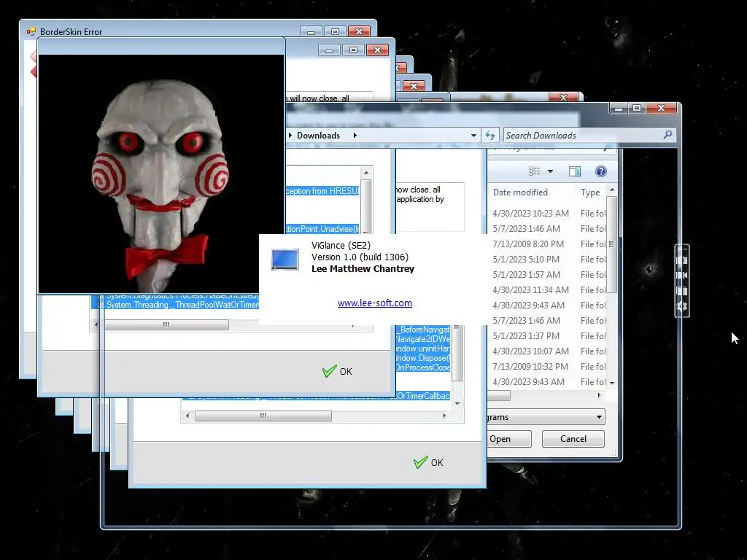
Task: Click the BorderSkin Error title bar icon
Action: click(31, 31)
